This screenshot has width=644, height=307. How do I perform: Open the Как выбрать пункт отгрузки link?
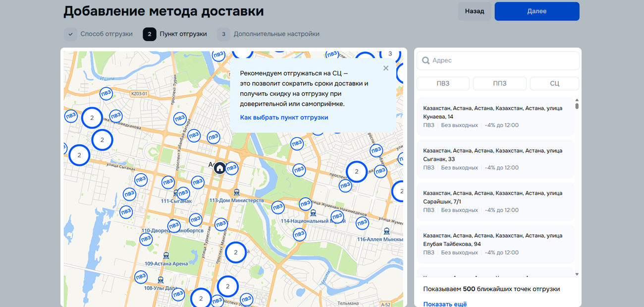click(x=284, y=118)
